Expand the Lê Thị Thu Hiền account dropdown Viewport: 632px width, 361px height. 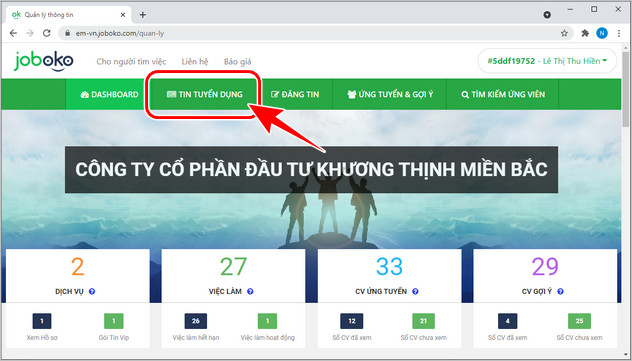point(547,61)
